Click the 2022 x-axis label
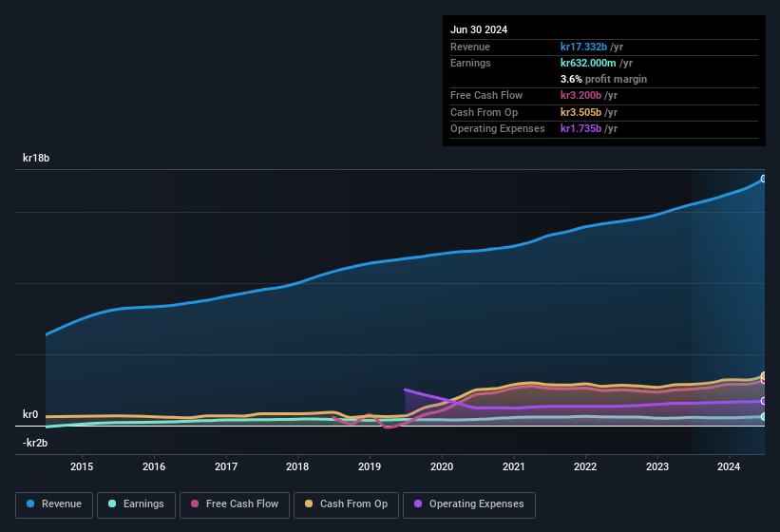Image resolution: width=780 pixels, height=532 pixels. [585, 466]
